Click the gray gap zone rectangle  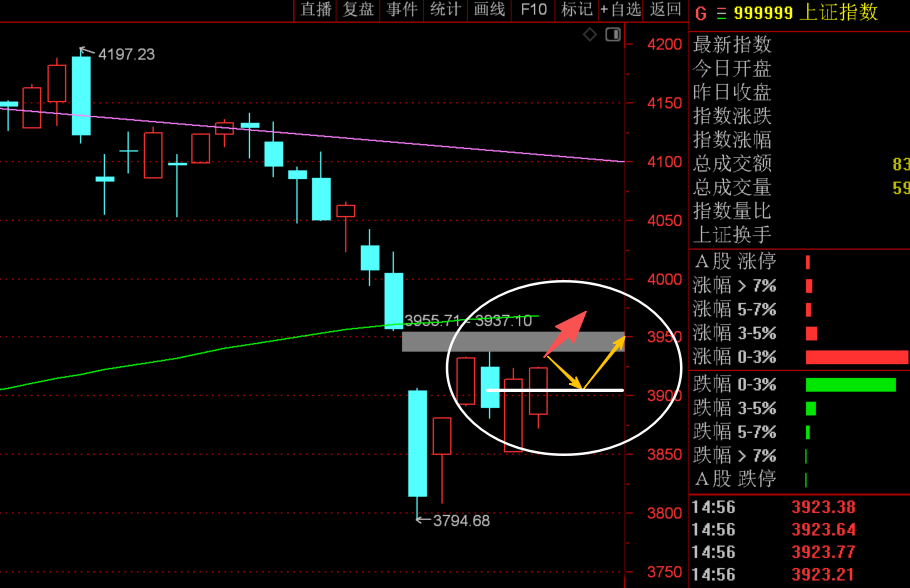coord(513,342)
